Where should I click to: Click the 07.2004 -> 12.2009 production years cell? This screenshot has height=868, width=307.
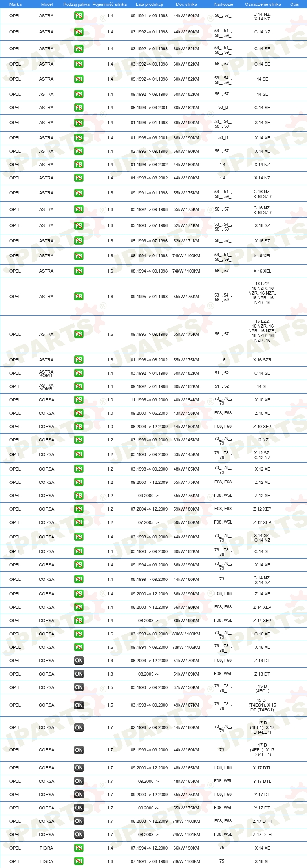point(149,509)
